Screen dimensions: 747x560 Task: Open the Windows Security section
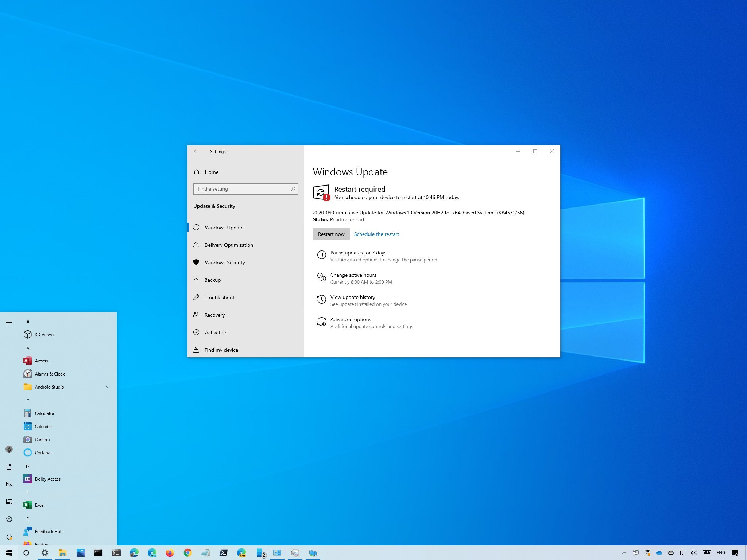(x=245, y=262)
